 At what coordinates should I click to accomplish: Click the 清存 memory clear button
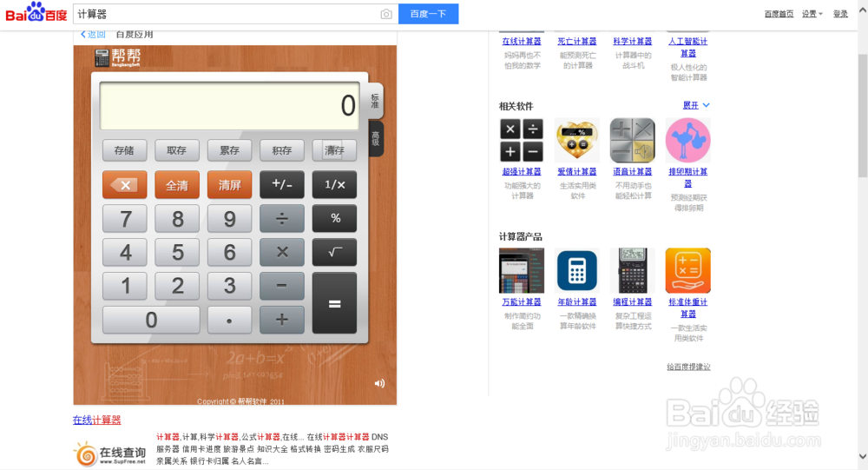point(334,150)
